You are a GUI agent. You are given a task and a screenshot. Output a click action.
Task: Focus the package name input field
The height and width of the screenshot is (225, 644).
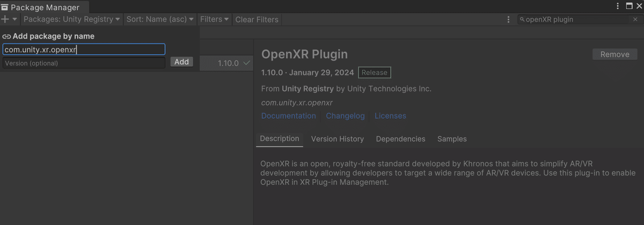pyautogui.click(x=84, y=49)
